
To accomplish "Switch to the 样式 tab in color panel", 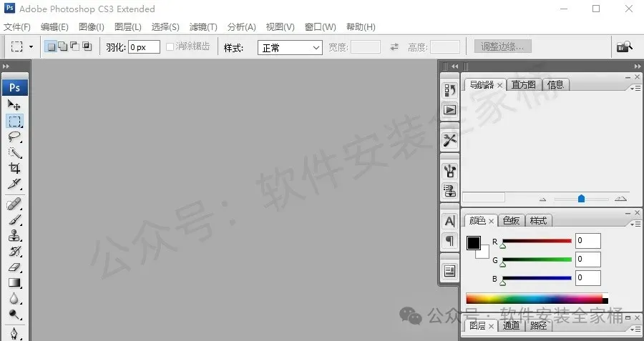I will [538, 220].
